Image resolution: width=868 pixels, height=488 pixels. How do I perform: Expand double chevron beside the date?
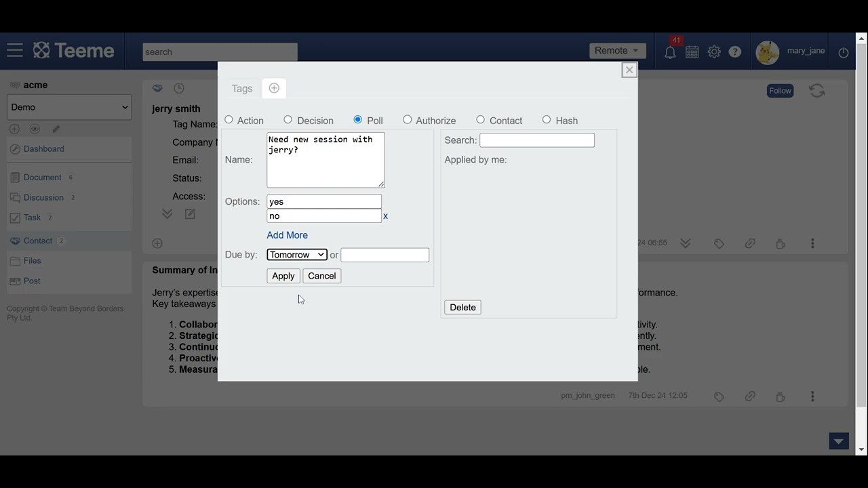tap(686, 243)
